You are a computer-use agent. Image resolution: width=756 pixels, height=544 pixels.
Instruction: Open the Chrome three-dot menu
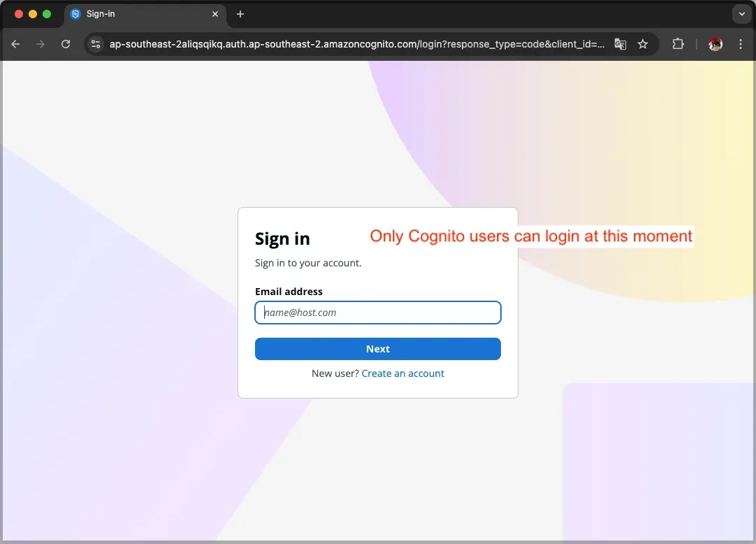click(741, 44)
